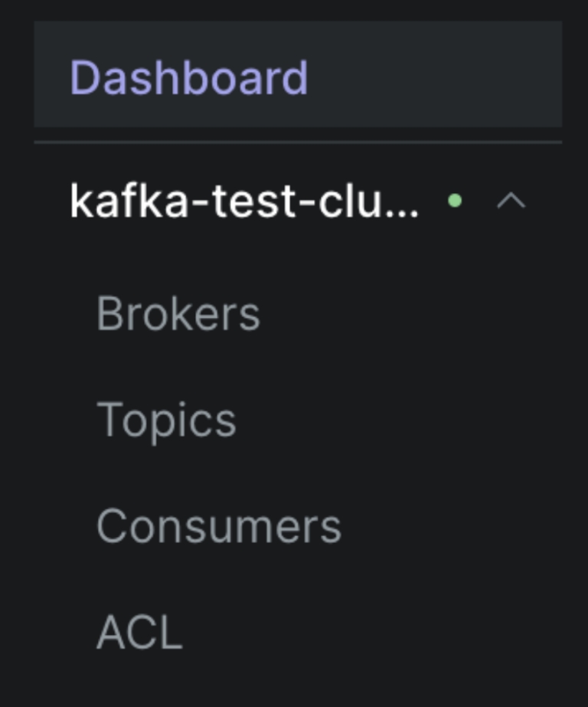Select Brokers under kafka-test-cluster
The height and width of the screenshot is (707, 588).
click(x=178, y=311)
